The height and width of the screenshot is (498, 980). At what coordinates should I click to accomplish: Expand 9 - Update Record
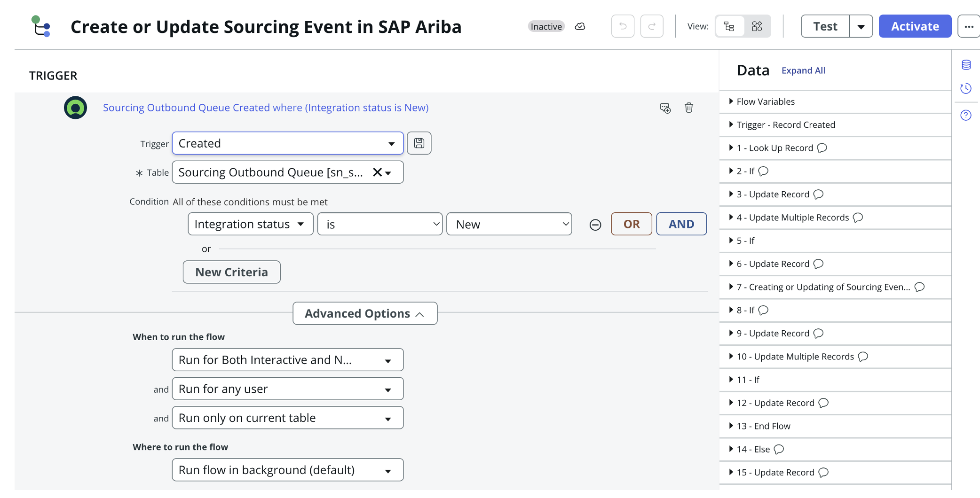click(x=731, y=333)
